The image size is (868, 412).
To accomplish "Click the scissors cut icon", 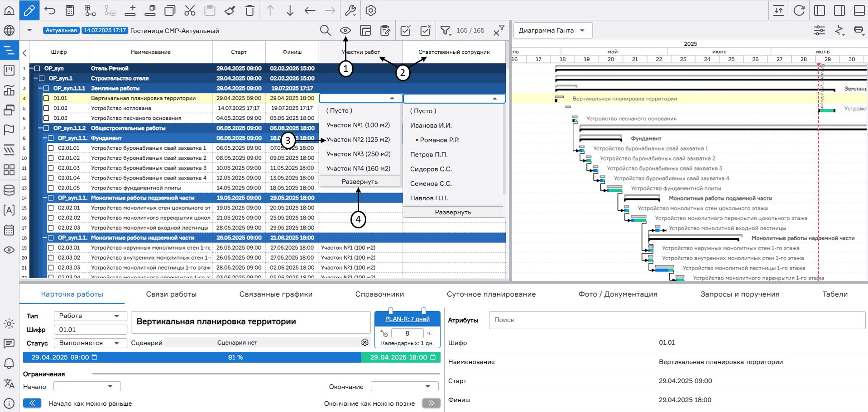I will (190, 10).
